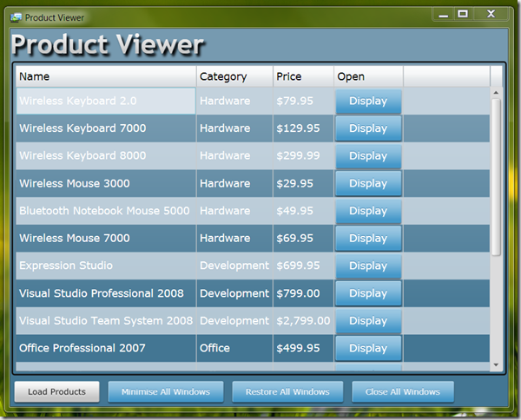
Task: Click the $69.95 price cell
Action: (x=303, y=238)
